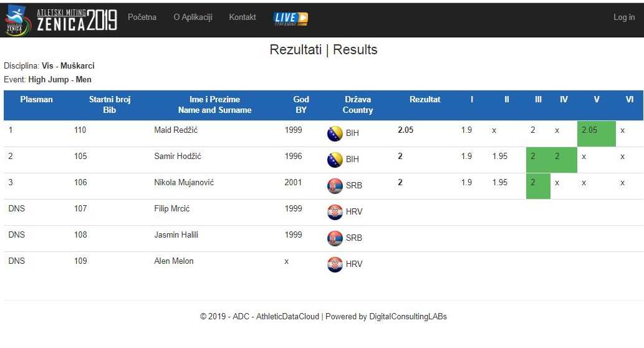Click the BIH flag beside Maid Redžić
This screenshot has height=348, width=644.
335,133
